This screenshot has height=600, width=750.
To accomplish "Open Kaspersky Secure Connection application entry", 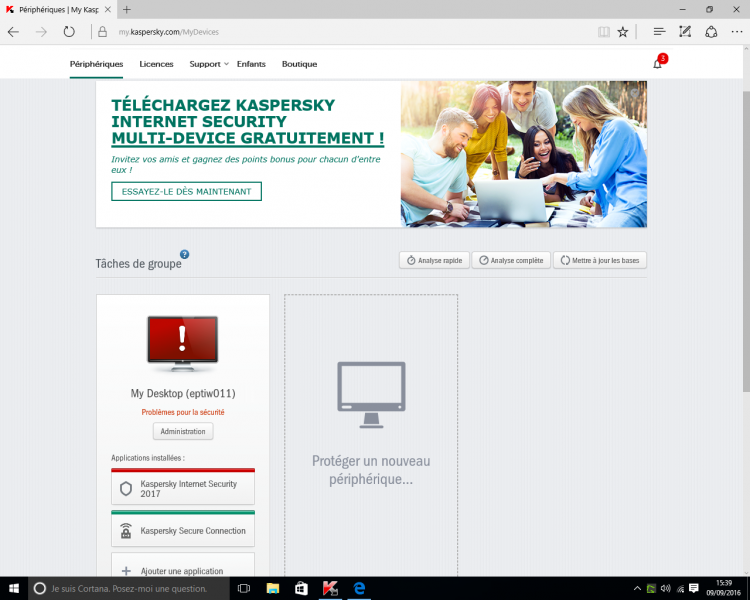I will 183,529.
